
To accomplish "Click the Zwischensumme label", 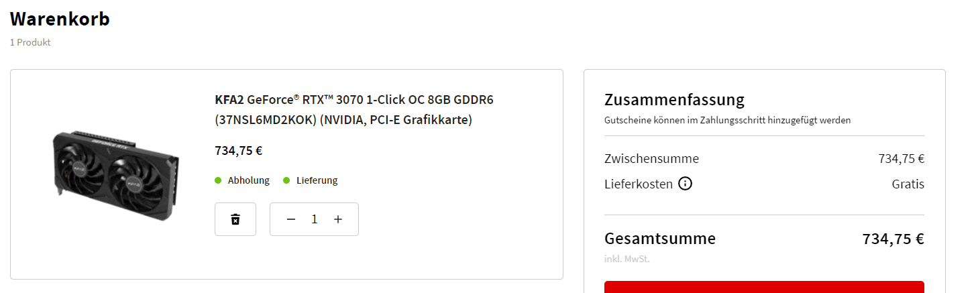I will (x=651, y=159).
